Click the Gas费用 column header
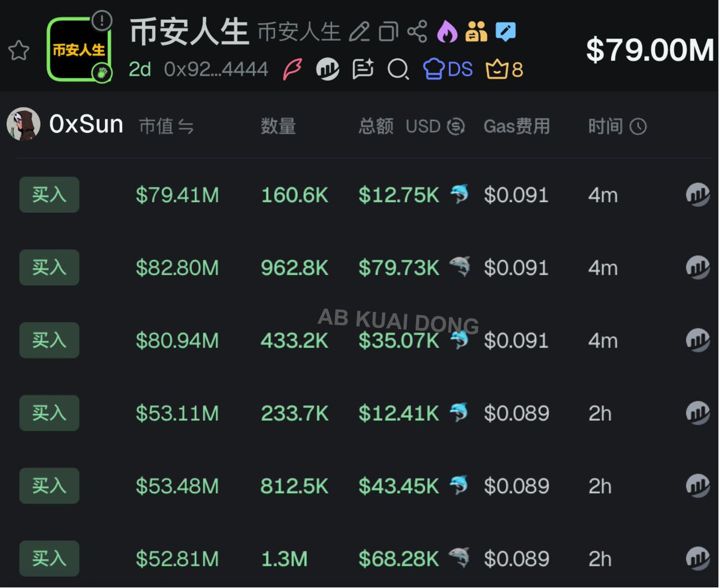The height and width of the screenshot is (588, 719). tap(516, 126)
